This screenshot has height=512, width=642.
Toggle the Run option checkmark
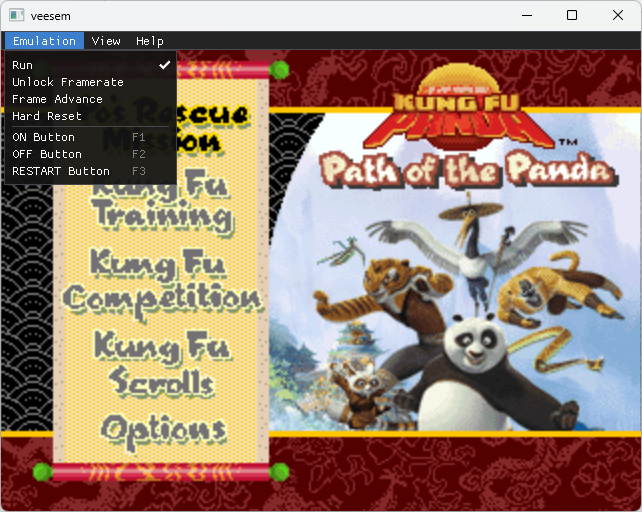tap(90, 65)
